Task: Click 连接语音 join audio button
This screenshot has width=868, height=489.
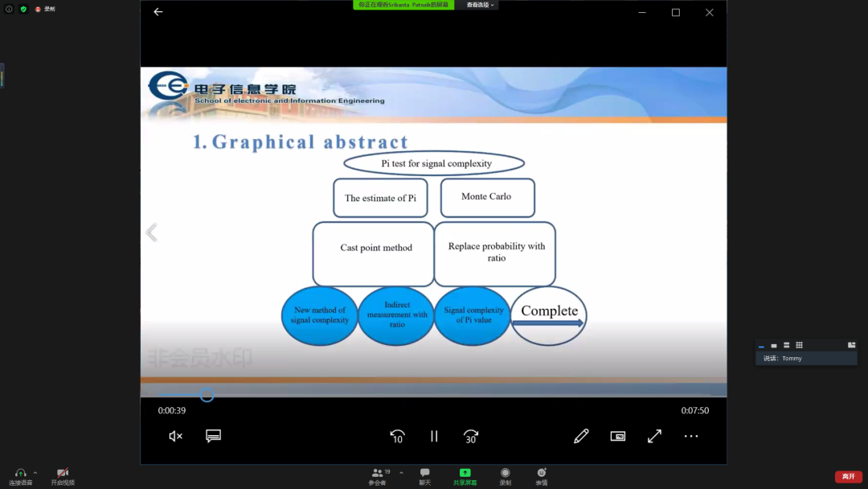Action: (20, 477)
